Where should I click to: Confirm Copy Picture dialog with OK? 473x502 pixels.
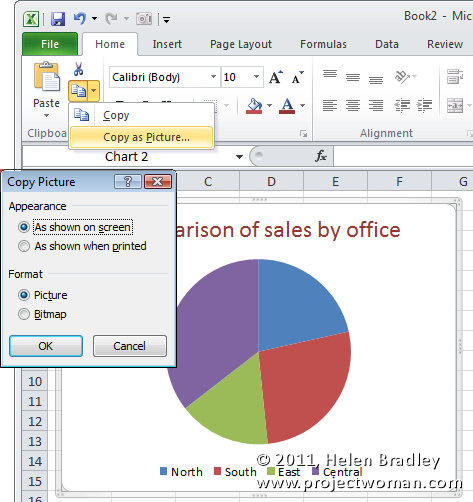point(46,346)
